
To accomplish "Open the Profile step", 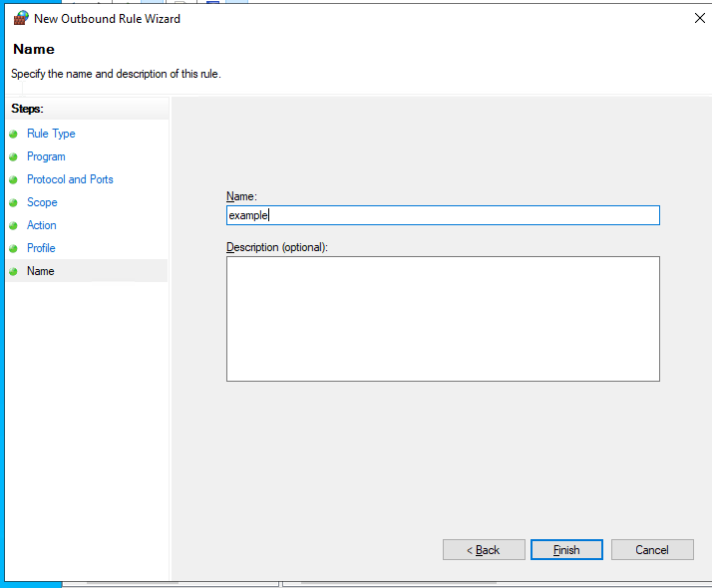I will pyautogui.click(x=41, y=248).
